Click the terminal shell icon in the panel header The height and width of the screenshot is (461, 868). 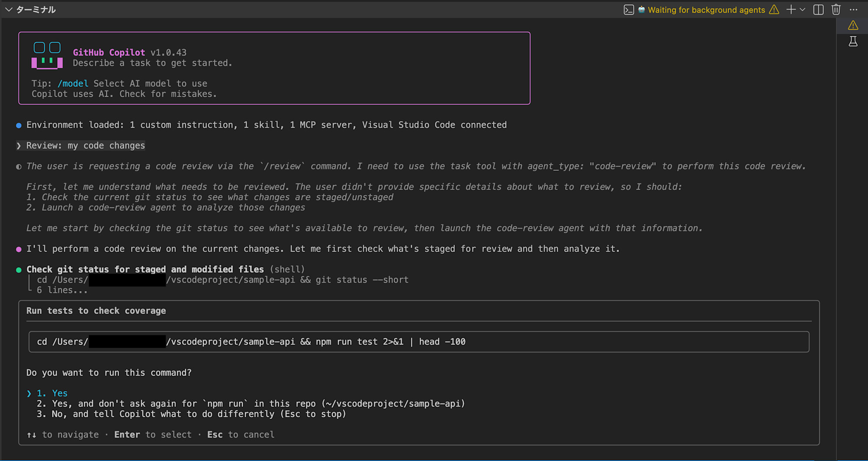628,10
